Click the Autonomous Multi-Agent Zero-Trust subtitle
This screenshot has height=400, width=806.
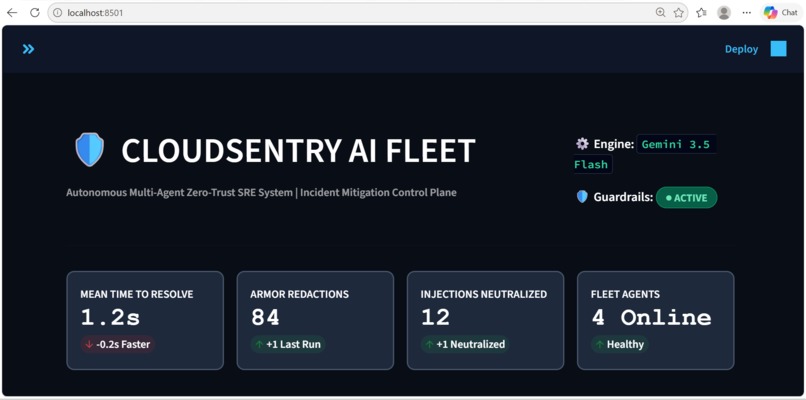(261, 193)
